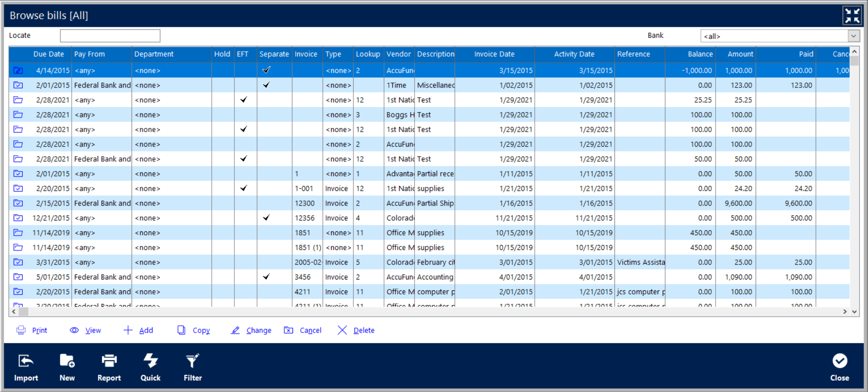Viewport: 868px width, 392px height.
Task: Click the Delete link
Action: pyautogui.click(x=364, y=330)
